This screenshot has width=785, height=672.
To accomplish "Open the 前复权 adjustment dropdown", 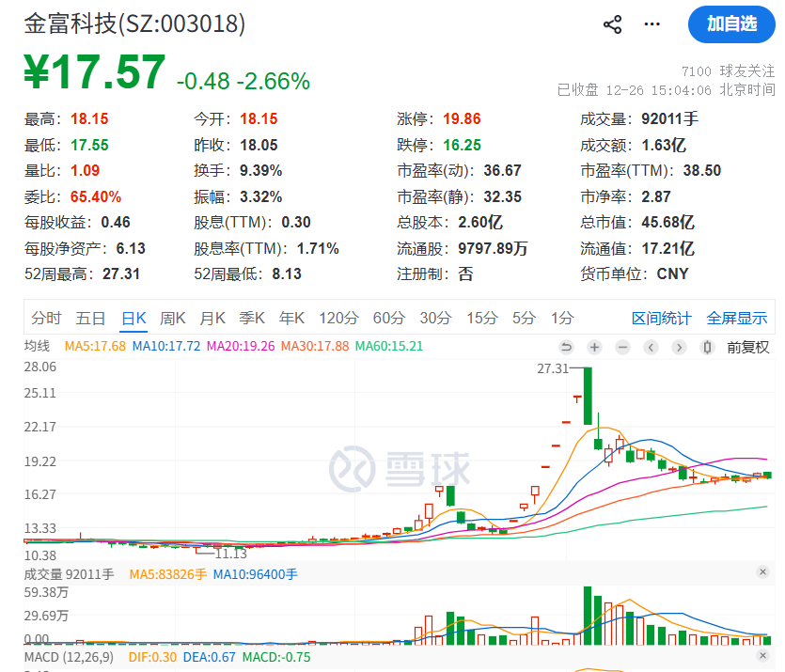I will (748, 347).
